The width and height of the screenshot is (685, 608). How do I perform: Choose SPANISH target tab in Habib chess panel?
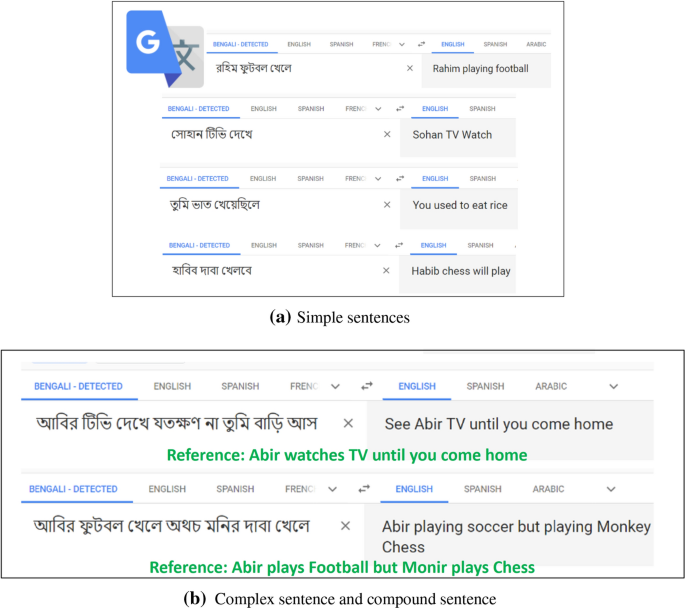point(481,245)
